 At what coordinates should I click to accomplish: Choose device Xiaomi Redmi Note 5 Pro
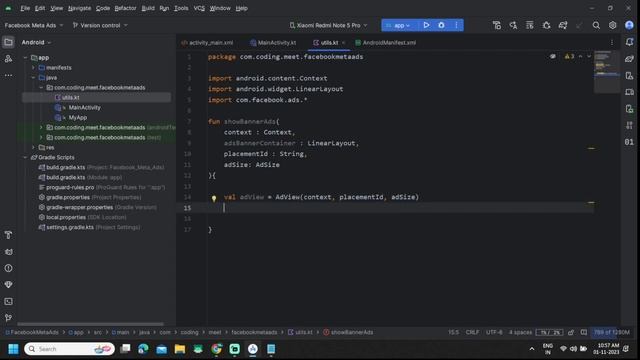(328, 25)
